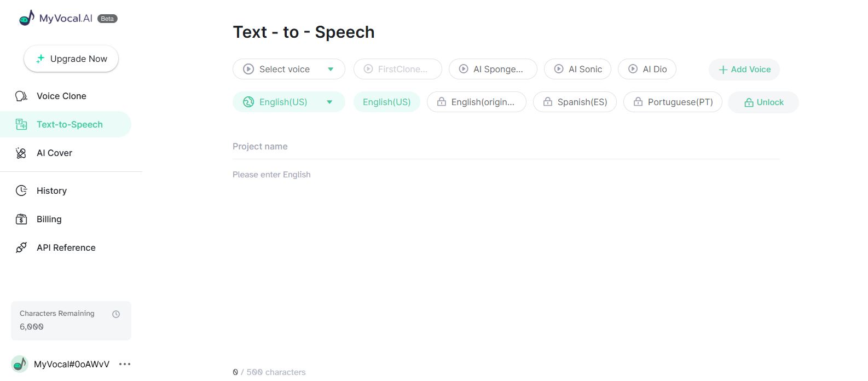Play the AI Sponge voice preview icon

464,69
